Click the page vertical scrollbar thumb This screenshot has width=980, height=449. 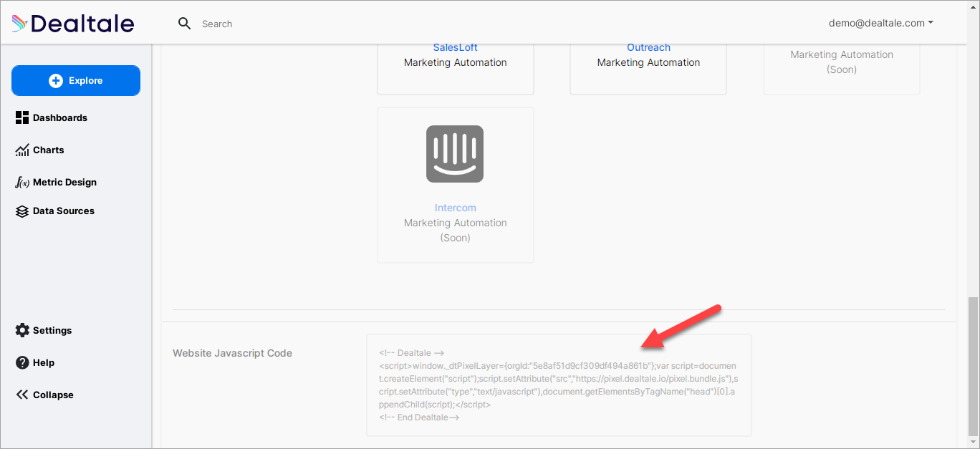pos(973,367)
